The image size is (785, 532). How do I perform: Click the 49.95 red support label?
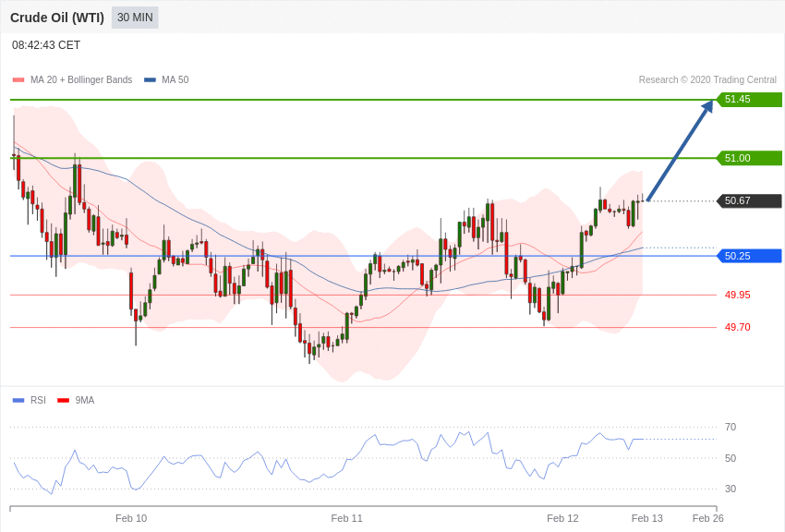coord(738,295)
